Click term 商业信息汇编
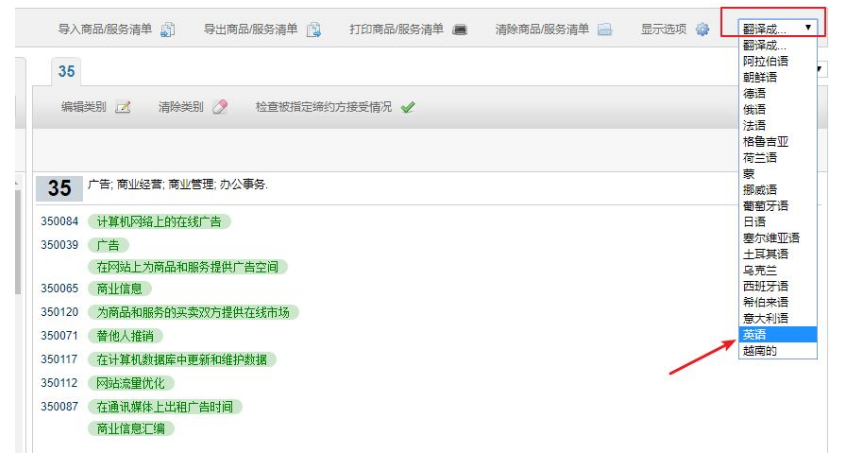Viewport: 864px width, 454px height. (x=131, y=429)
